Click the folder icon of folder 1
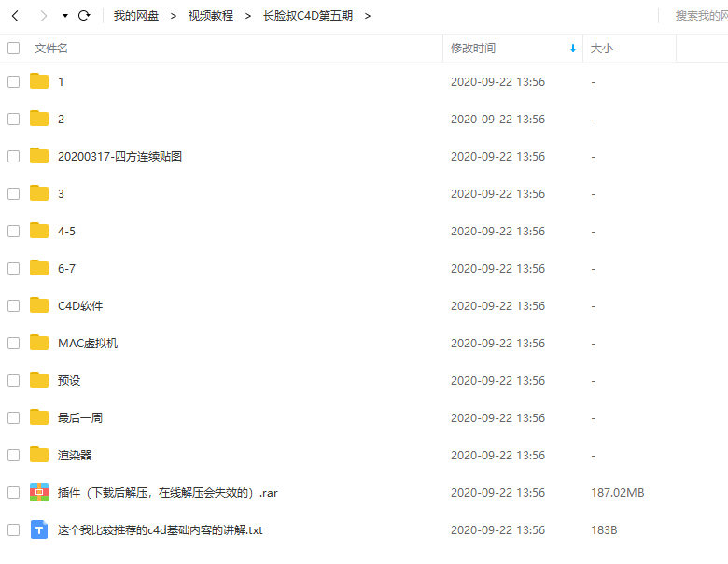This screenshot has width=728, height=564. pos(39,81)
